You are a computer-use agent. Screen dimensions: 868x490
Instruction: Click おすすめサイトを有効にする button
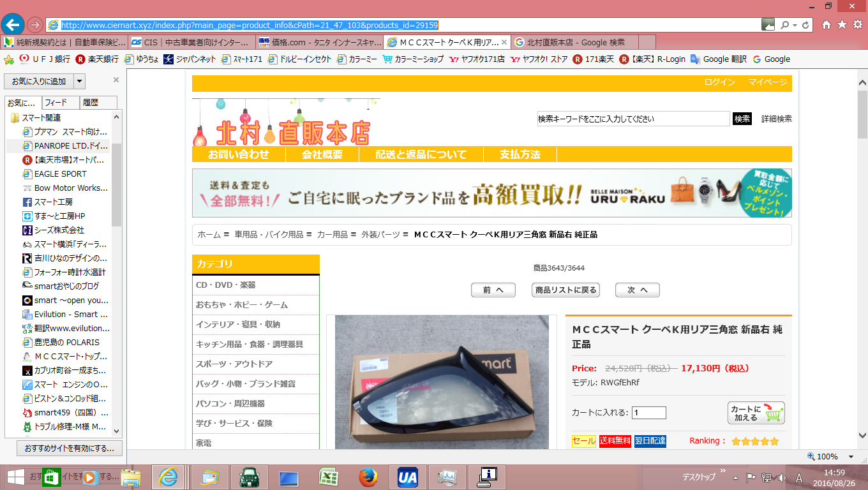[x=70, y=448]
